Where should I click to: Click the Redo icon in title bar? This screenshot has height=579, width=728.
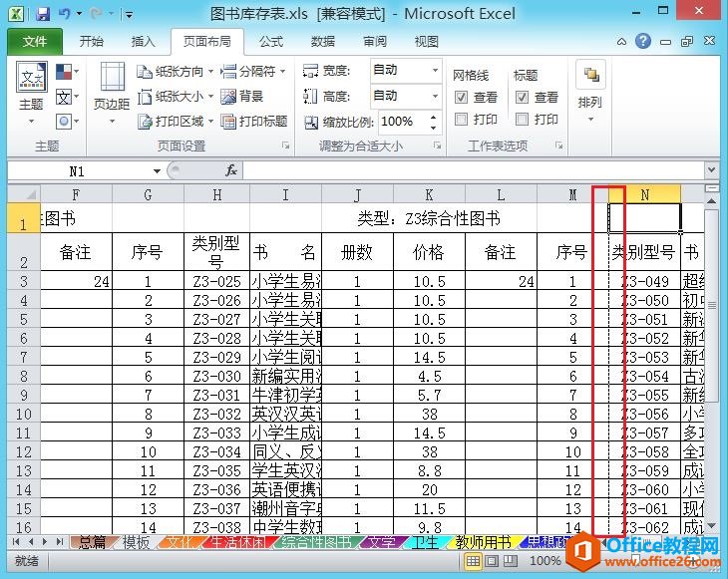[x=96, y=14]
